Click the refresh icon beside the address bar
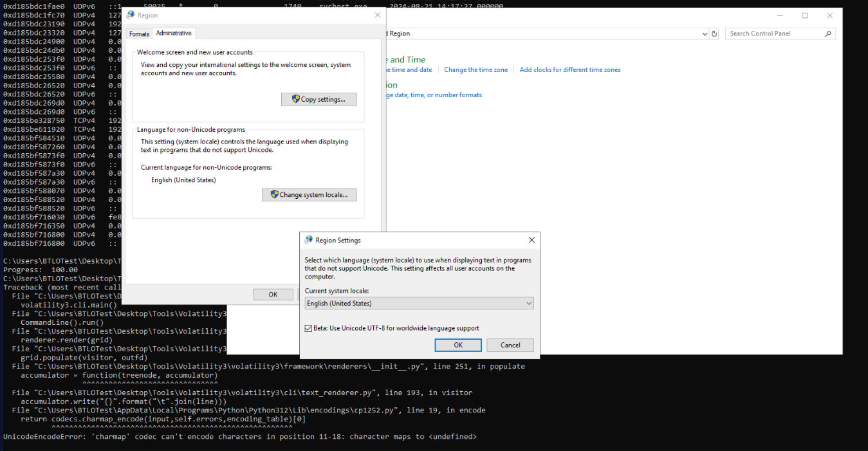This screenshot has width=868, height=451. tap(714, 33)
